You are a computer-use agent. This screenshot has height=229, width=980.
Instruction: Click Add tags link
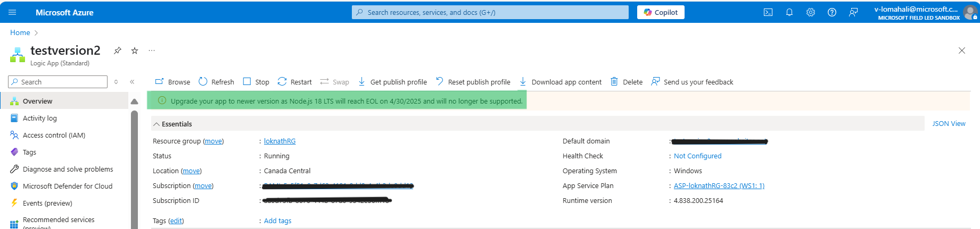[278, 220]
